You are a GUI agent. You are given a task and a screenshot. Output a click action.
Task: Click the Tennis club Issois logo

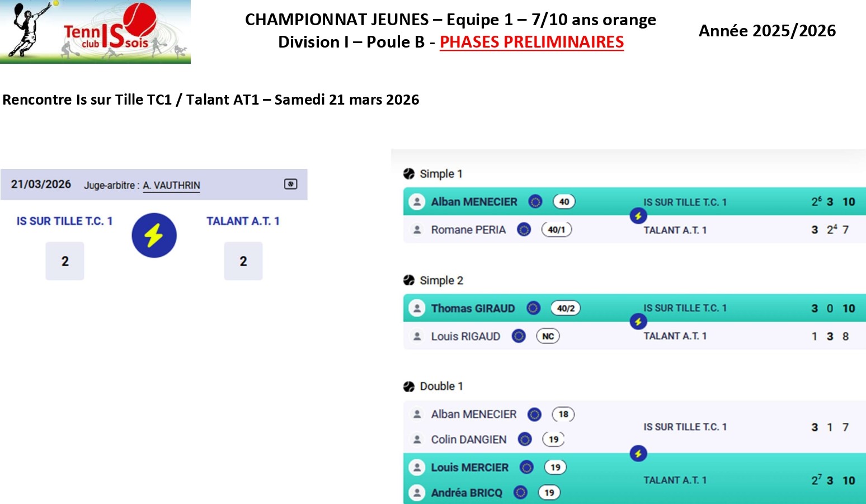tap(95, 31)
